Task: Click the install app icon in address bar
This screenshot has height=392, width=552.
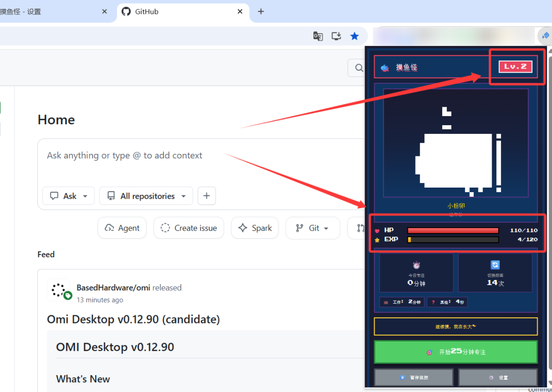Action: coord(336,36)
